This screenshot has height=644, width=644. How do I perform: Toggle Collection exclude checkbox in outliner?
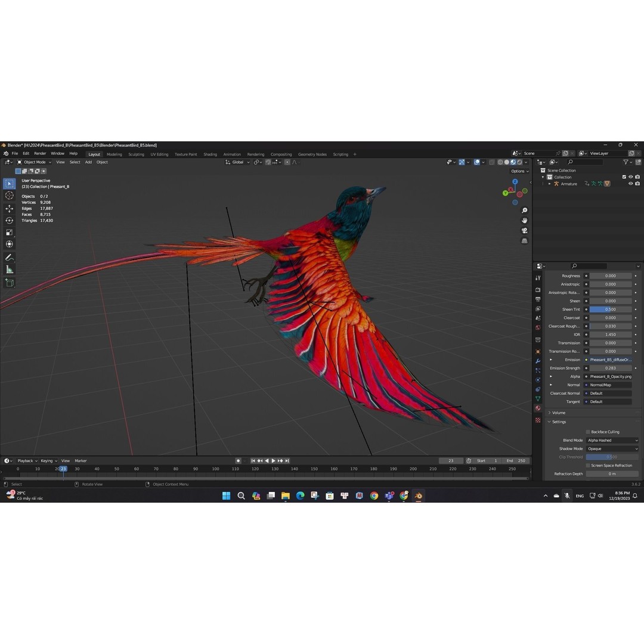(624, 177)
